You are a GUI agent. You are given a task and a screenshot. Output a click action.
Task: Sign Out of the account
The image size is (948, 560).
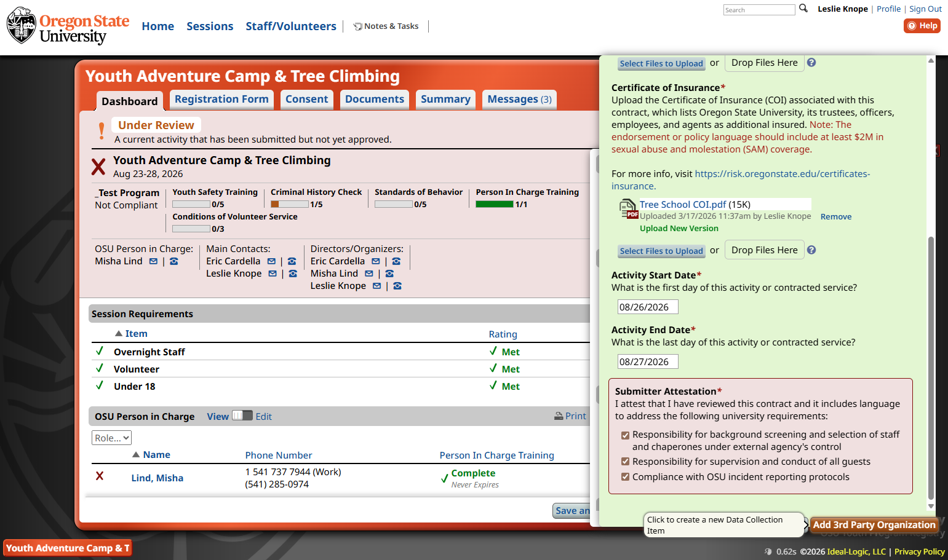click(925, 9)
